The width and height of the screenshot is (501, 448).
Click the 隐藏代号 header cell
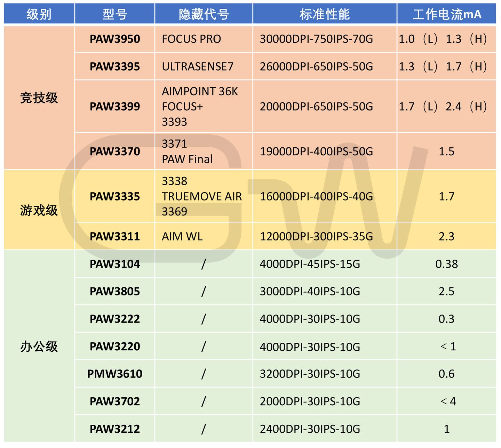click(x=204, y=14)
